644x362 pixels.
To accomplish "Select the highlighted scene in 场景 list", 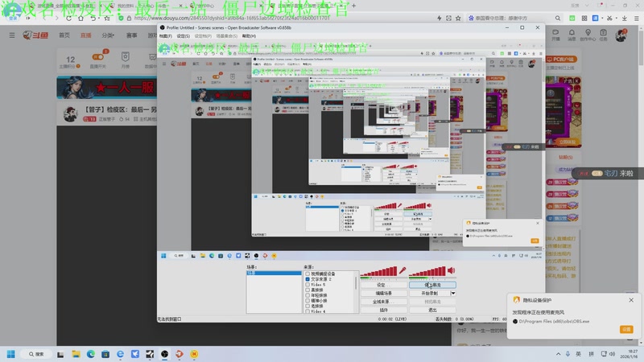I will tap(274, 273).
